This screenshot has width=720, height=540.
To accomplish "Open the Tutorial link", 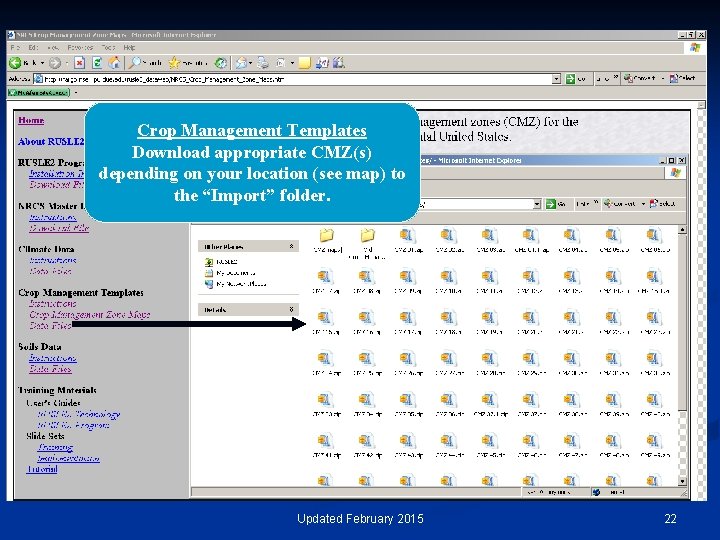I will click(42, 469).
